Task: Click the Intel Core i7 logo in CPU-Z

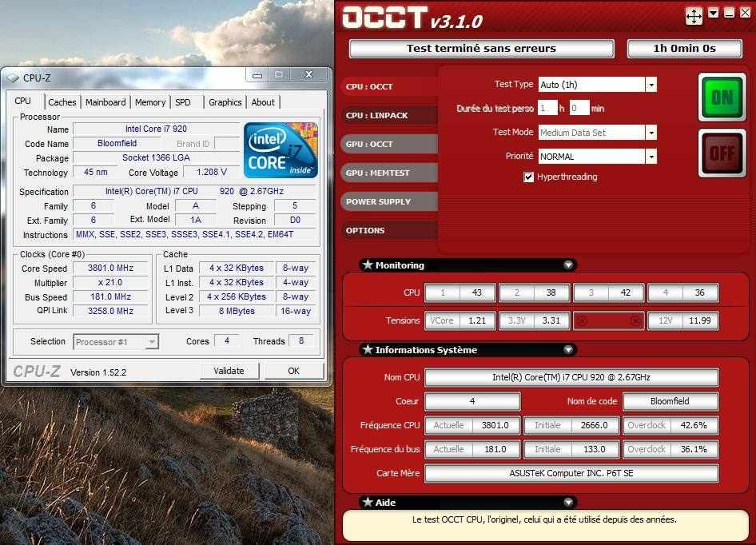Action: pyautogui.click(x=281, y=150)
